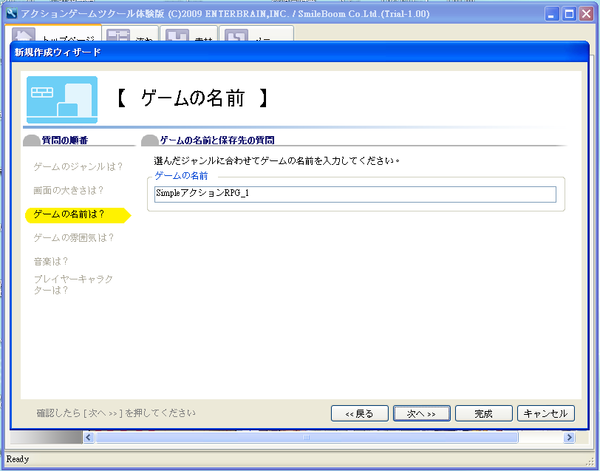Click the 次へ >> button
Image resolution: width=600 pixels, height=471 pixels.
(421, 414)
